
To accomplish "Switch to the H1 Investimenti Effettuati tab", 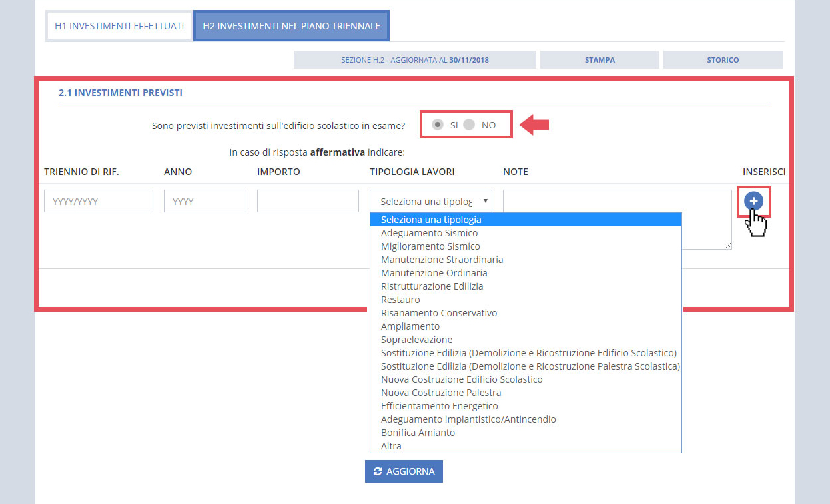I will point(118,25).
